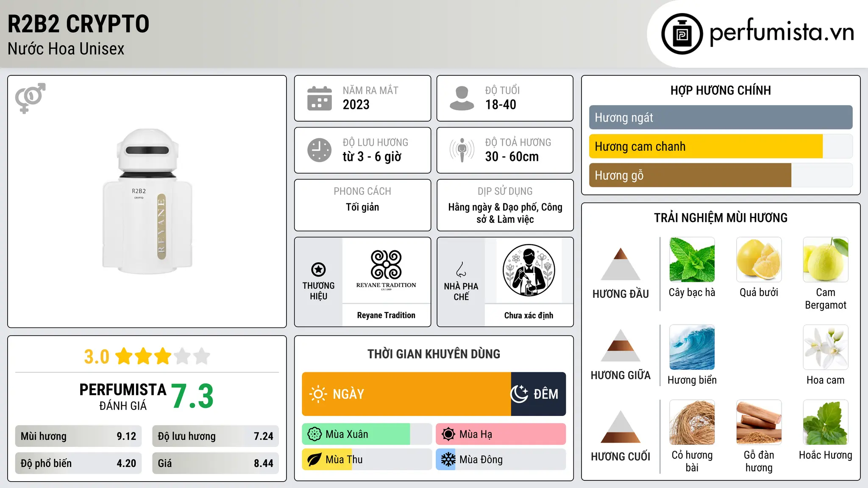Click the nose icon above Nhà pha chế
868x488 pixels.
[x=461, y=269]
